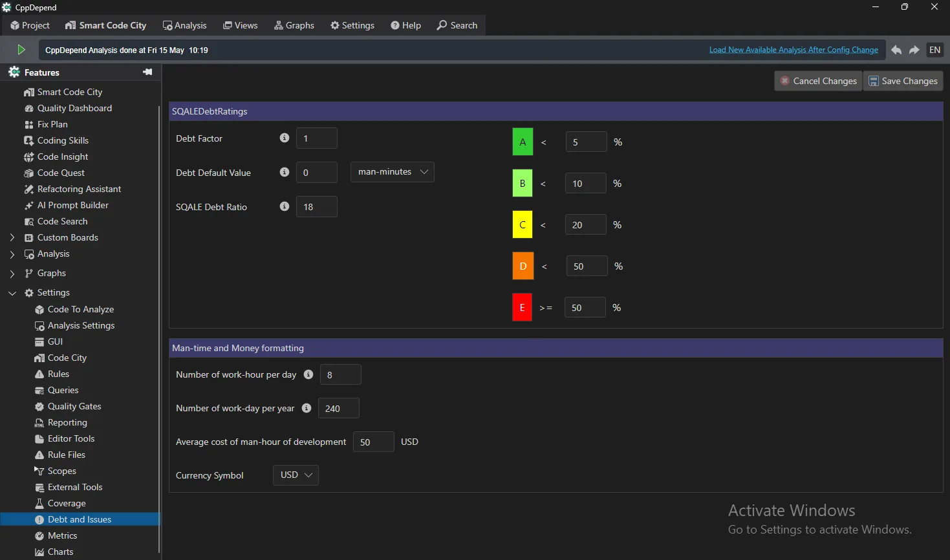Select Scopes settings item

coord(56,471)
